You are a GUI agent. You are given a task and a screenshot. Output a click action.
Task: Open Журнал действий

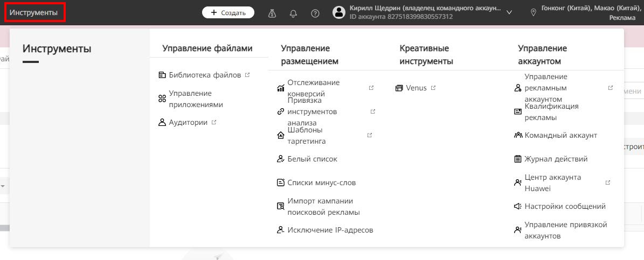(x=556, y=159)
